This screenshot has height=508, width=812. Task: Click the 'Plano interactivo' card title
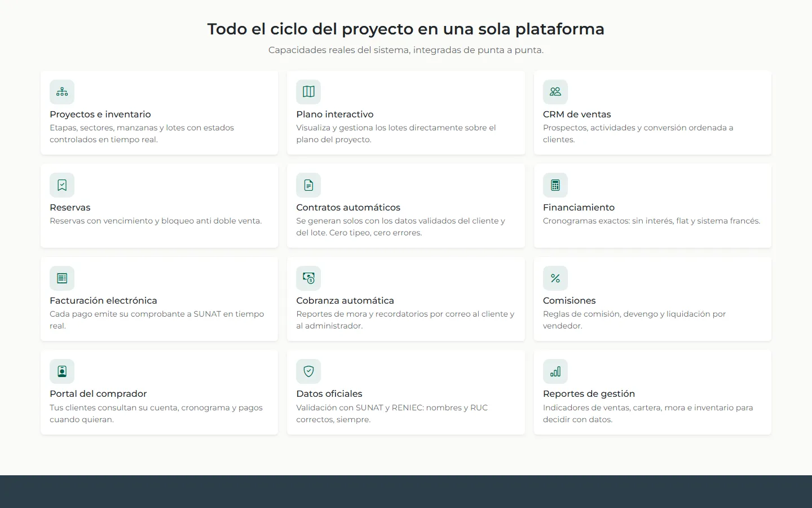(x=335, y=114)
